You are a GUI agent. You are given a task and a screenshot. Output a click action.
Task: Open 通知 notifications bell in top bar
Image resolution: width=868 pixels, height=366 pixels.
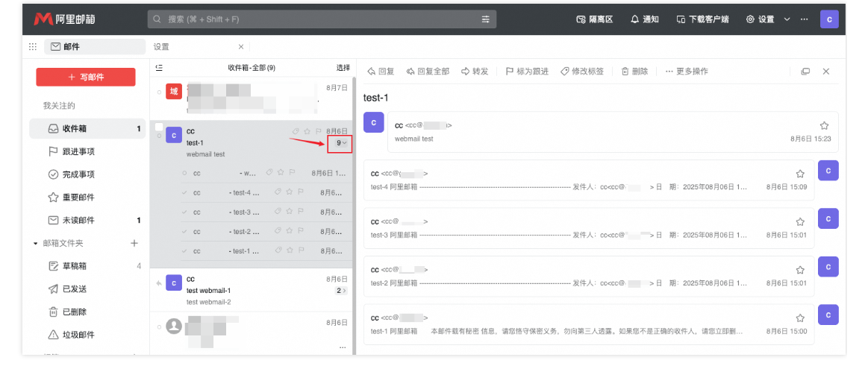(x=635, y=19)
